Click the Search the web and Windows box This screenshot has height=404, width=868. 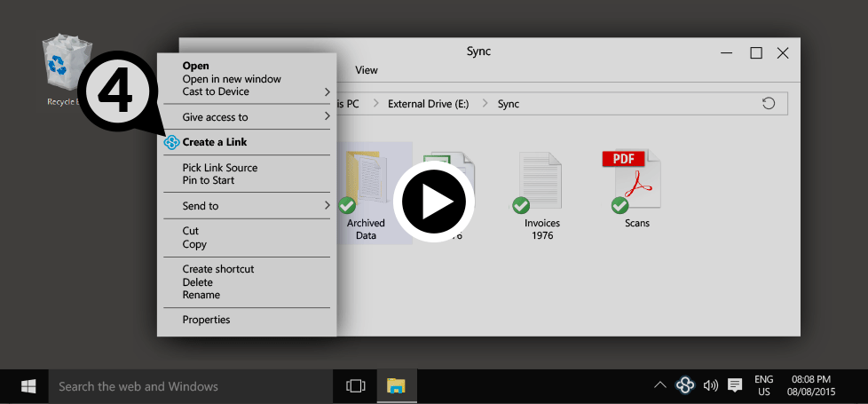178,386
